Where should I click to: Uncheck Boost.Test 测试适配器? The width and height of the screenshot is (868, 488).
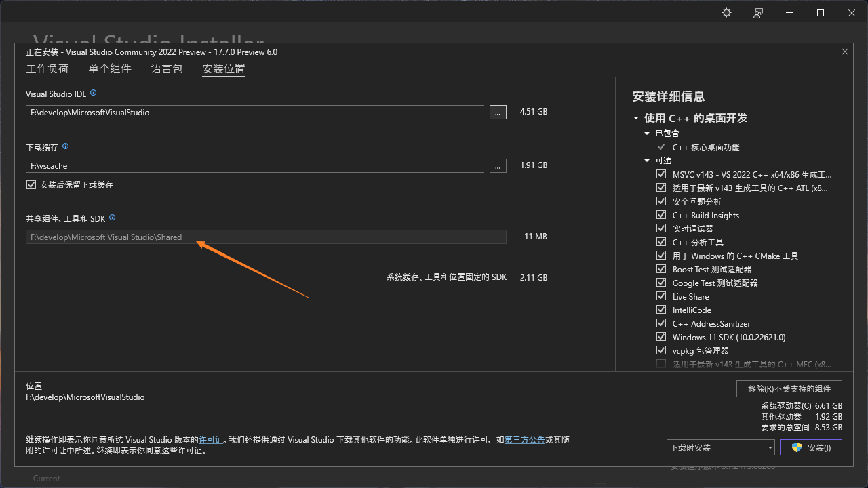pos(661,269)
